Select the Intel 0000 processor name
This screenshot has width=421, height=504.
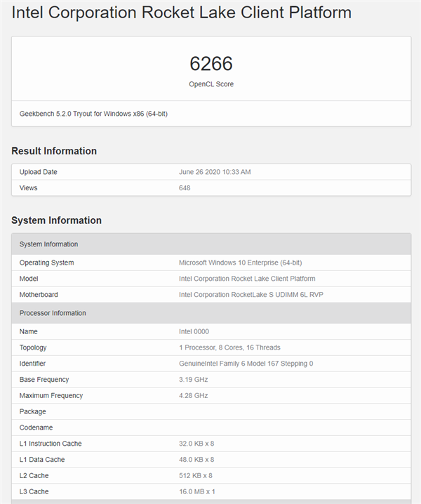[x=194, y=332]
